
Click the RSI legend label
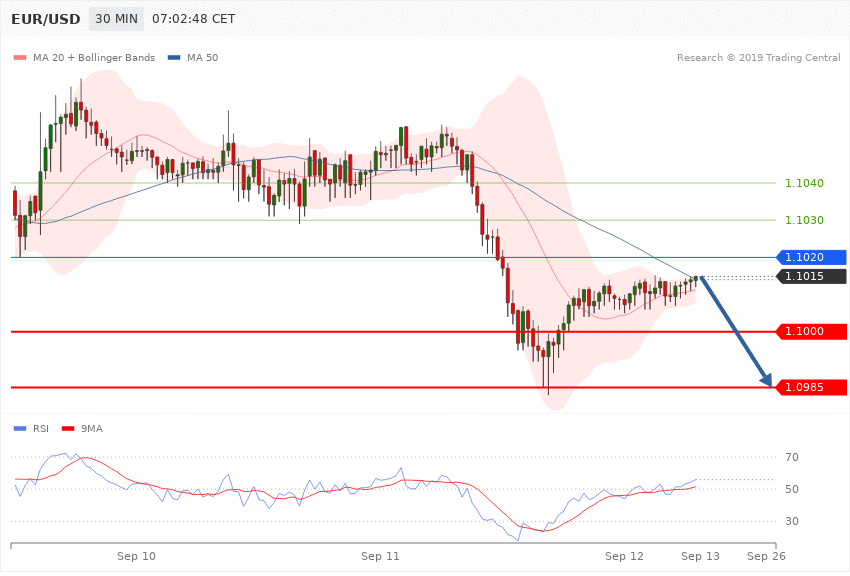[41, 429]
